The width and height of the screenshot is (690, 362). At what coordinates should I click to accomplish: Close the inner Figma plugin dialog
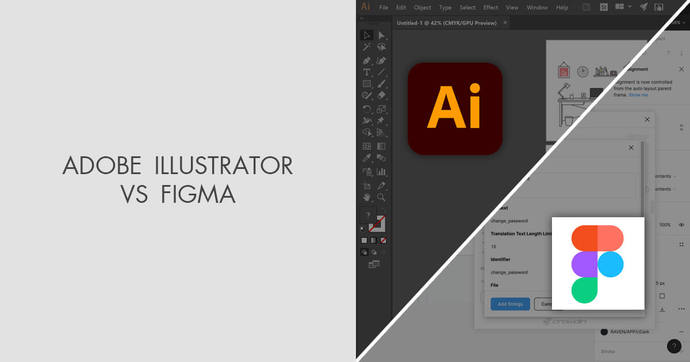pyautogui.click(x=631, y=148)
